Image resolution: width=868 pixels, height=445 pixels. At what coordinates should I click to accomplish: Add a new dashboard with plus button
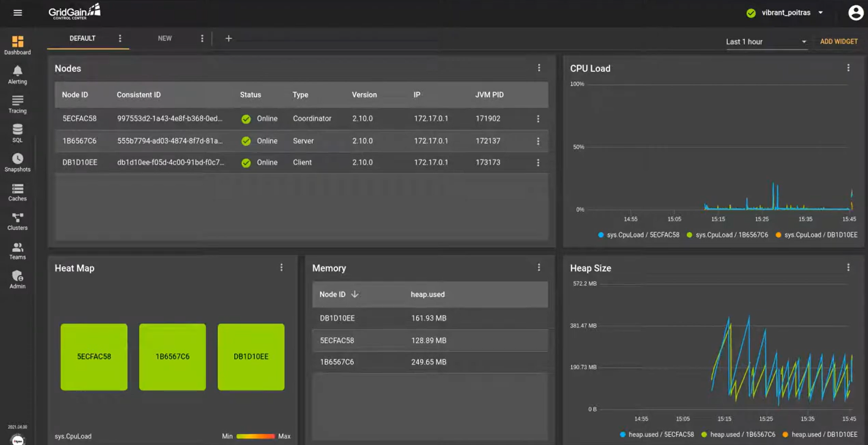coord(228,39)
